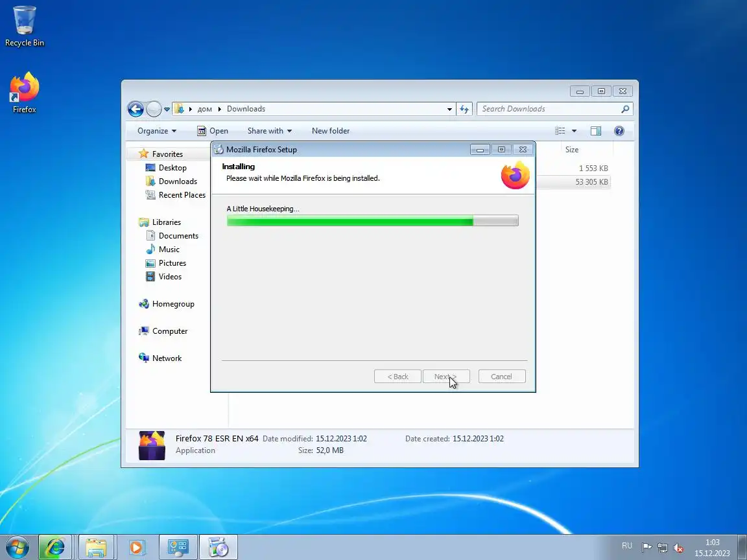
Task: Select the Downloads breadcrumb segment
Action: pyautogui.click(x=246, y=109)
